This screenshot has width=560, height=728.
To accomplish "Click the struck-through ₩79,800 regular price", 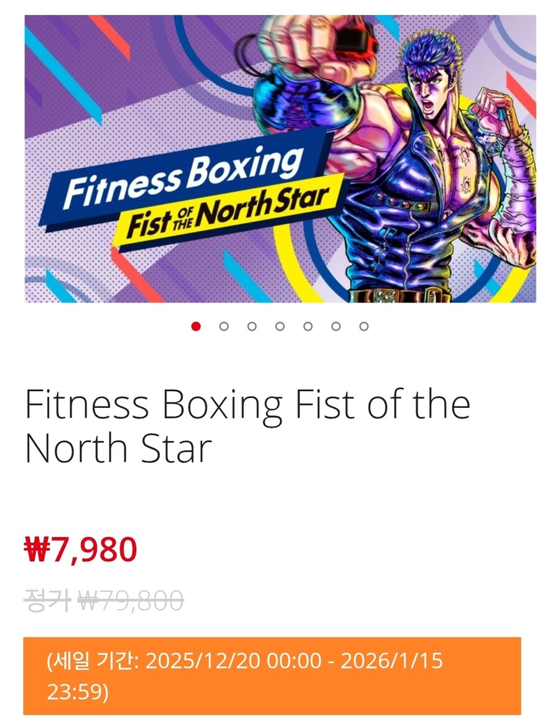I will point(131,600).
